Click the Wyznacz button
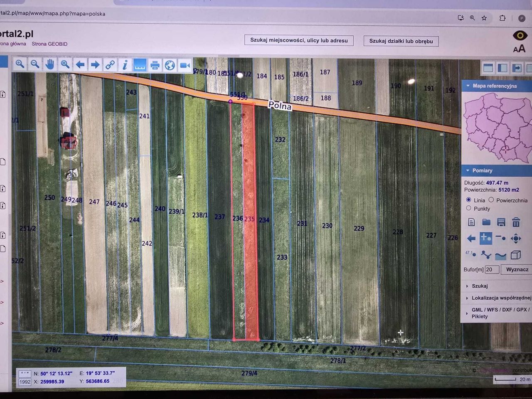 pos(517,269)
